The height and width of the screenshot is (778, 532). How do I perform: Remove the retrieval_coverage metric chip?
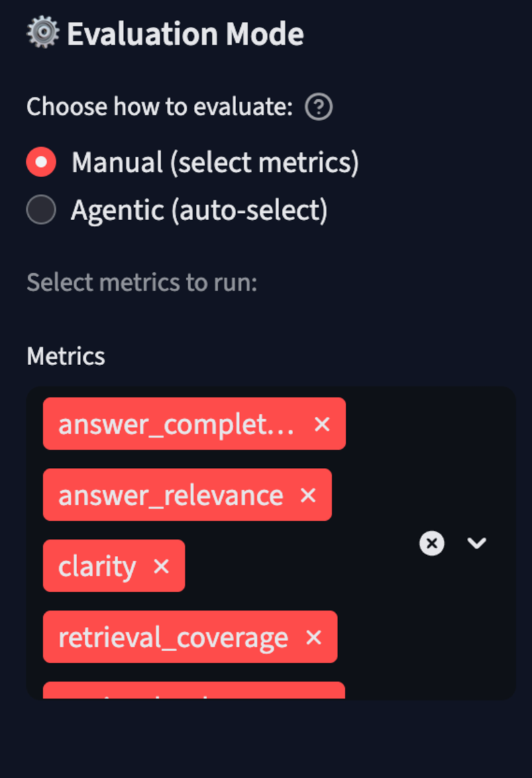pyautogui.click(x=313, y=638)
